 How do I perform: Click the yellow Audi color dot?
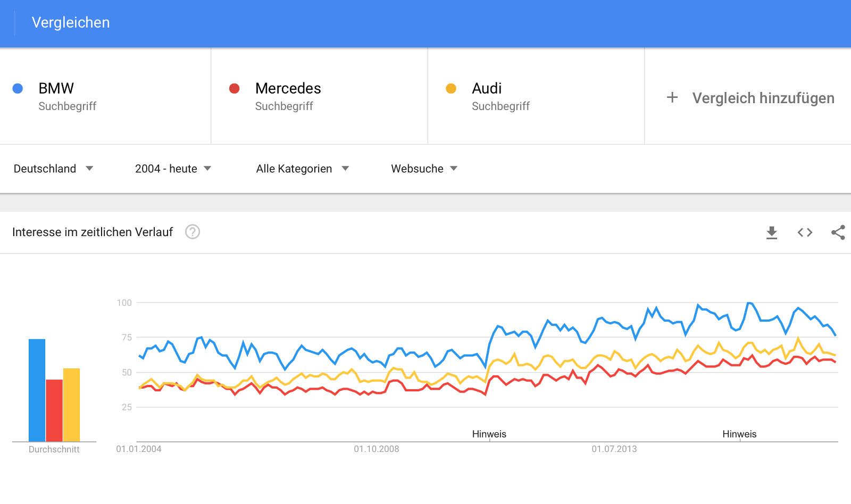pyautogui.click(x=451, y=89)
